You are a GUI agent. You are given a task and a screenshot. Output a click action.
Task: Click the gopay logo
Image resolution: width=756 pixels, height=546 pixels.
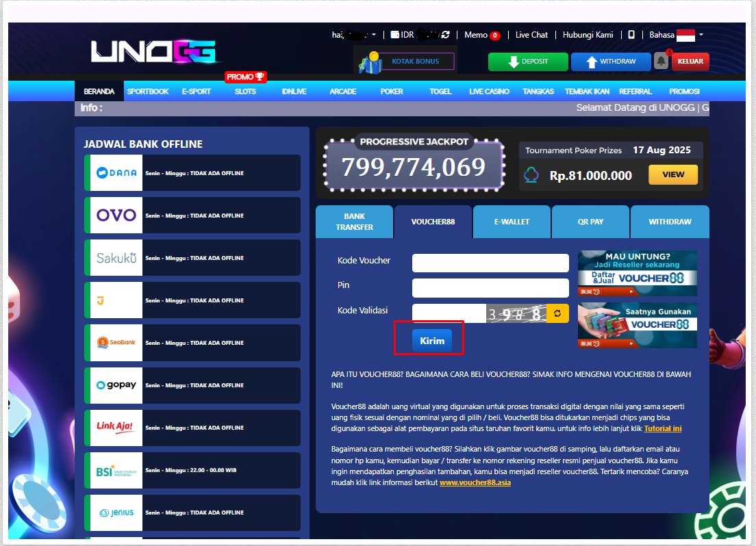coord(116,385)
